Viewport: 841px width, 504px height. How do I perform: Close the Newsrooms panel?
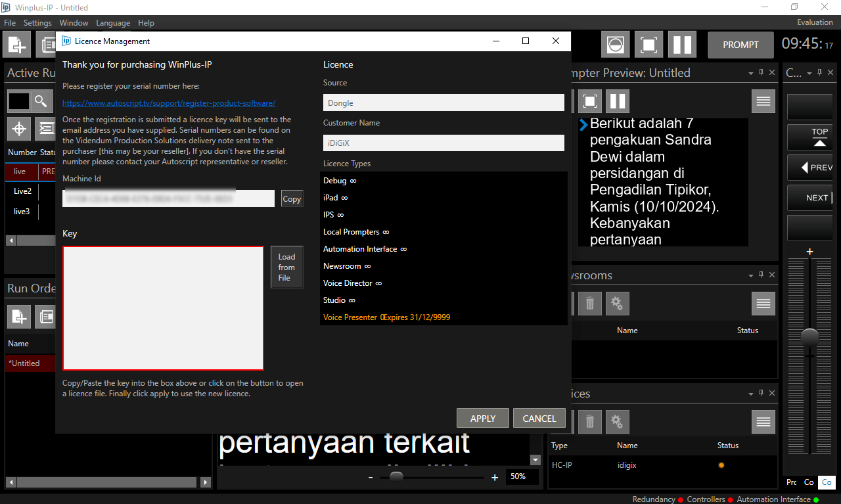point(772,275)
